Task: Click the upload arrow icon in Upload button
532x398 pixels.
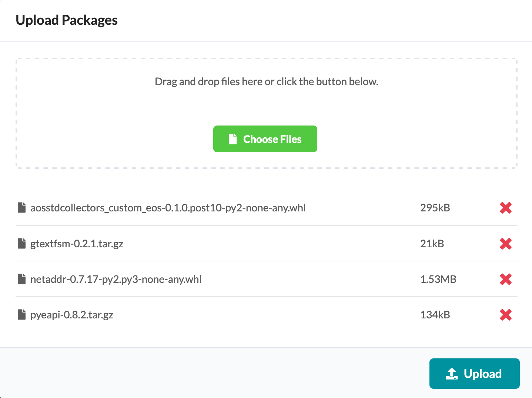Action: [x=452, y=374]
